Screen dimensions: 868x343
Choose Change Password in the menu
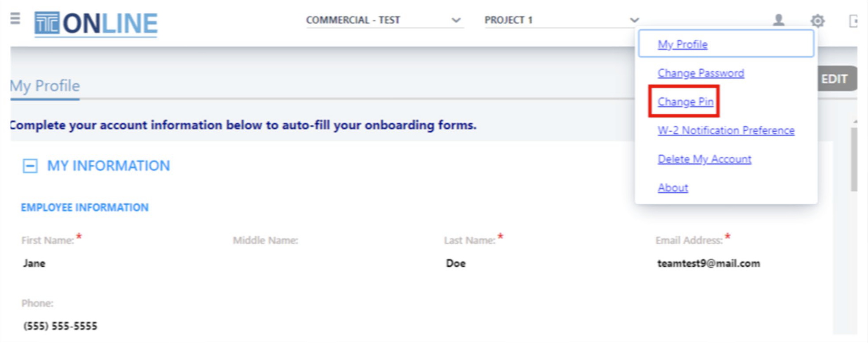[x=701, y=73]
